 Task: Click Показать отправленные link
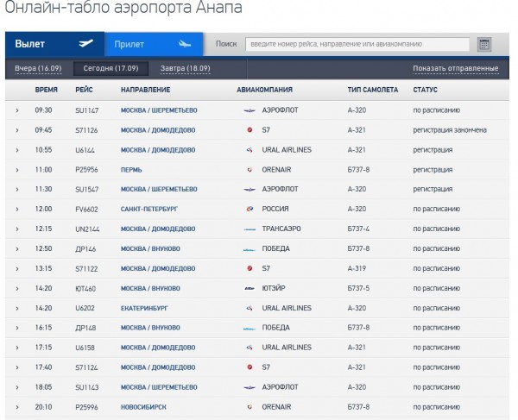click(x=455, y=69)
